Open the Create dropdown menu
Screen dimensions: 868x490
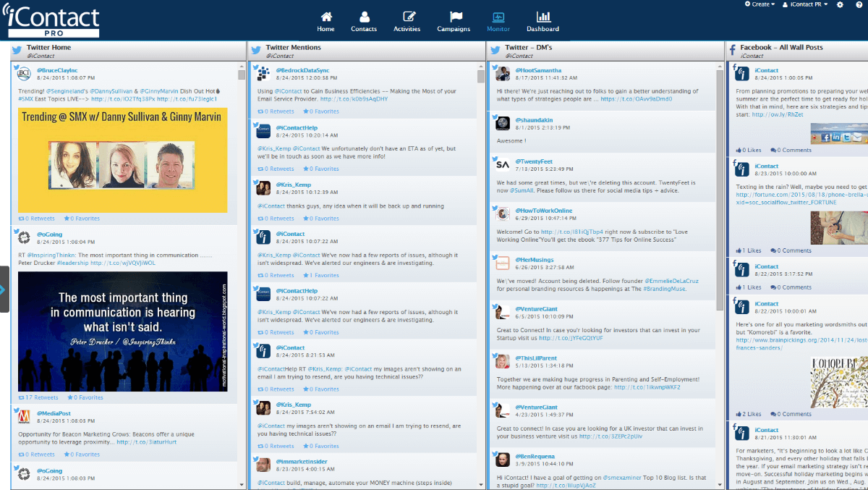pyautogui.click(x=761, y=4)
